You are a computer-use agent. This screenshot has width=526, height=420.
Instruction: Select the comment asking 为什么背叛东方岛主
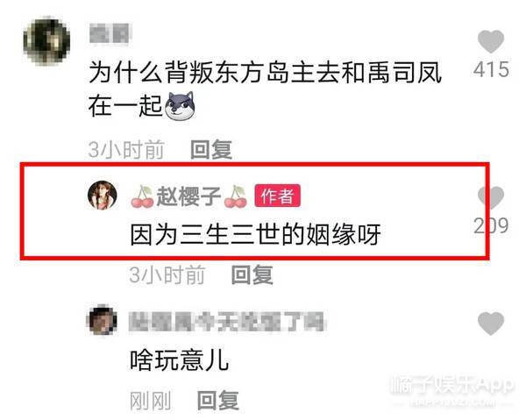[265, 89]
